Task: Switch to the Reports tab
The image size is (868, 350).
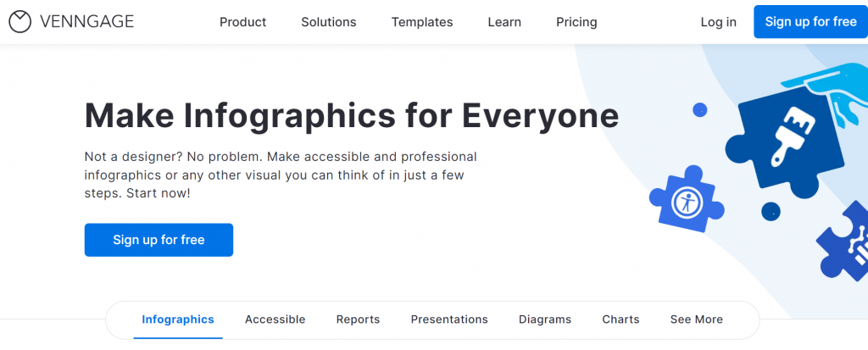Action: pyautogui.click(x=359, y=319)
